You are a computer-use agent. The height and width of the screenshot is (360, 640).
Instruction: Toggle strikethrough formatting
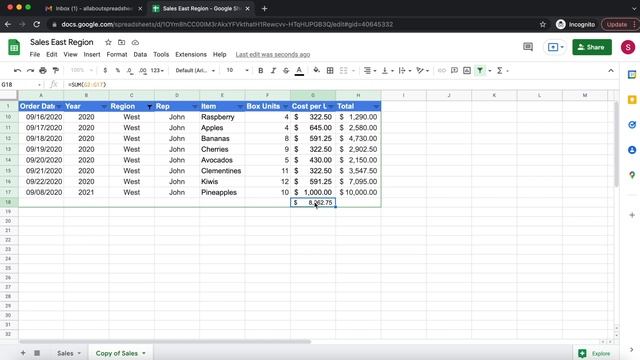click(x=286, y=71)
